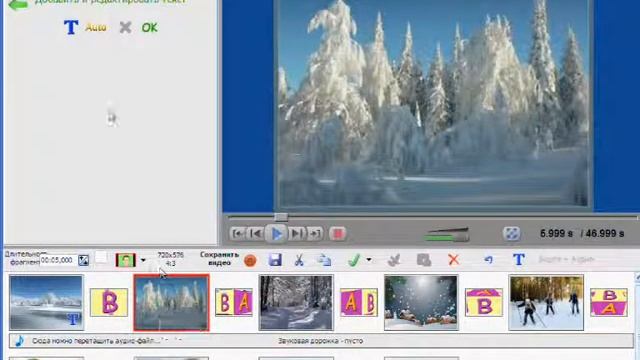This screenshot has height=360, width=640.
Task: Click the preview seek bar handle
Action: (281, 217)
